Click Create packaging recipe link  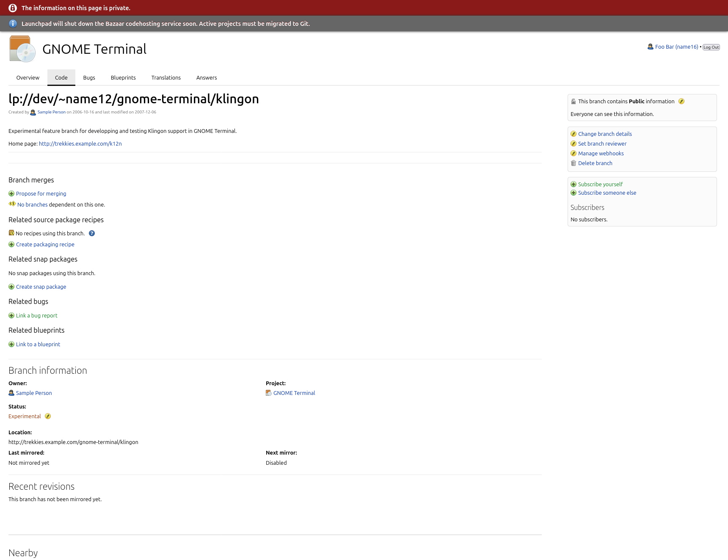pyautogui.click(x=45, y=245)
